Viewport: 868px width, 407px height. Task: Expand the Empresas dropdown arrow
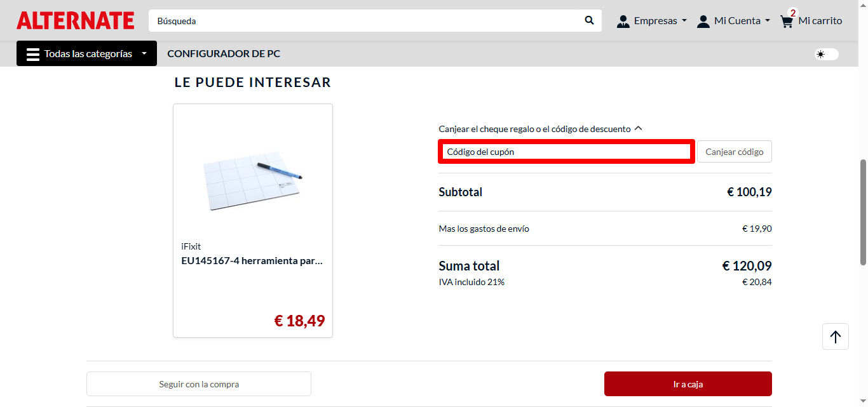click(x=684, y=21)
